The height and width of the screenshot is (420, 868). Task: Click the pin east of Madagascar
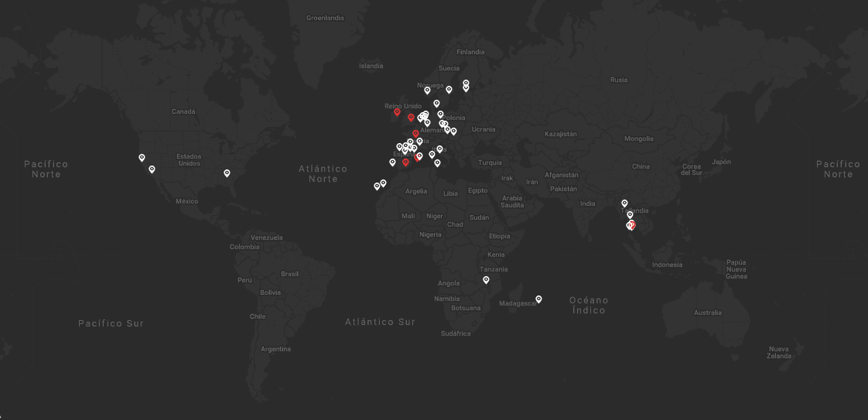[538, 299]
